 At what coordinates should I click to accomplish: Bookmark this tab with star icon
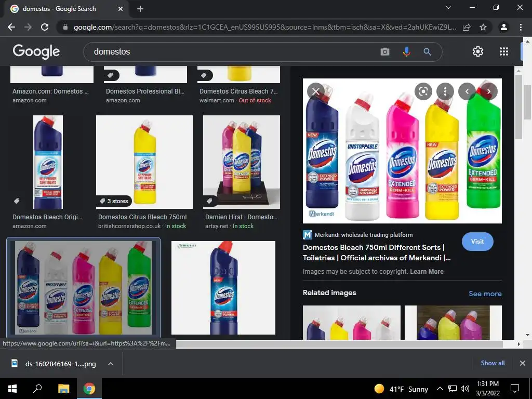pyautogui.click(x=483, y=27)
